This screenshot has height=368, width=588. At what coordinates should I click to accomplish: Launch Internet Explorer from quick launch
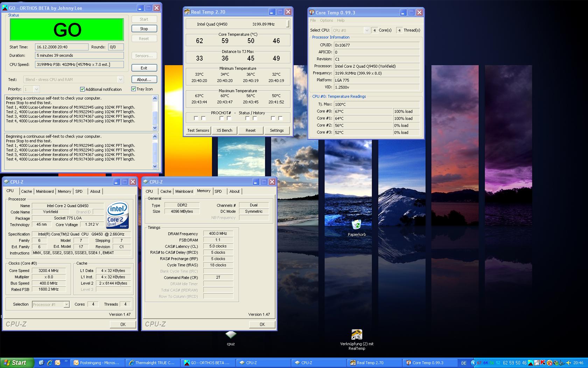point(50,363)
